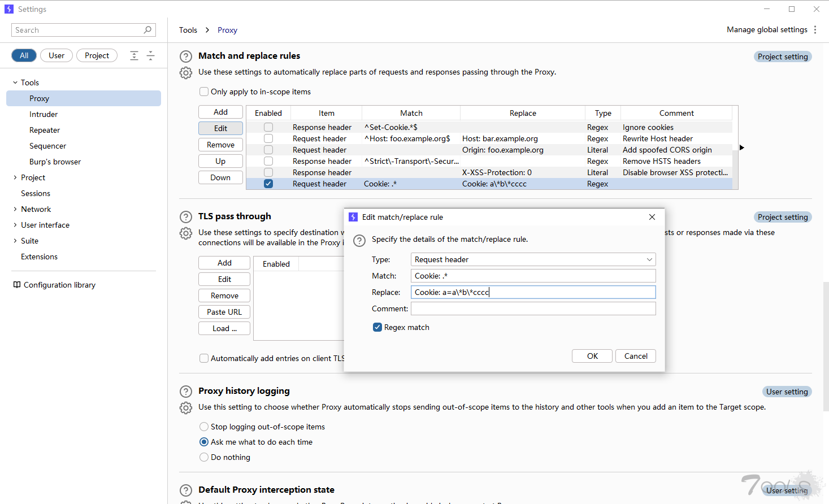The image size is (829, 504).
Task: Select Ask me what to do each time
Action: pos(204,442)
